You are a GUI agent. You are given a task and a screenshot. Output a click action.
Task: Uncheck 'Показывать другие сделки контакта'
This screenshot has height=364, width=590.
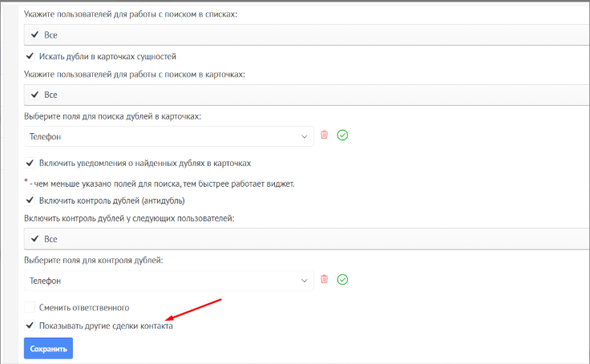(30, 326)
